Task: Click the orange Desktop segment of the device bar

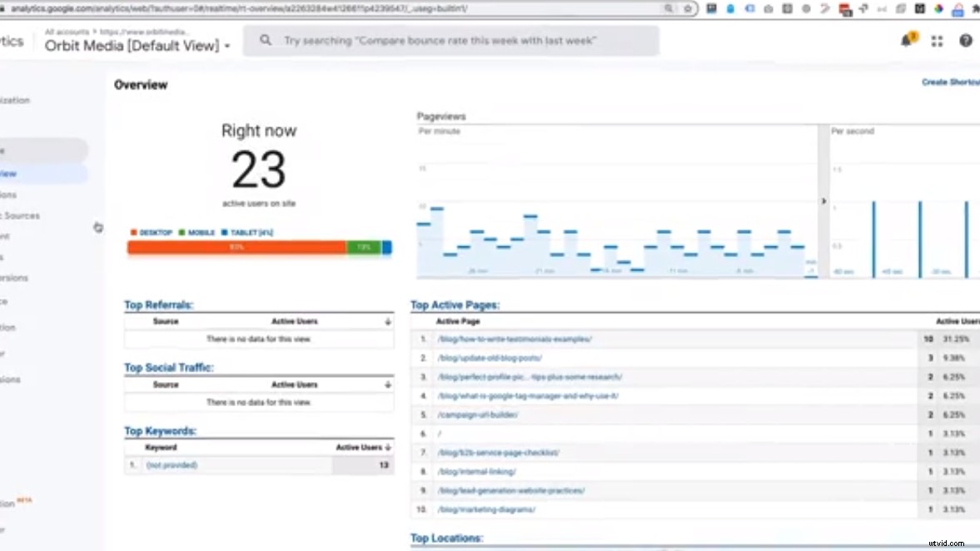Action: 236,247
